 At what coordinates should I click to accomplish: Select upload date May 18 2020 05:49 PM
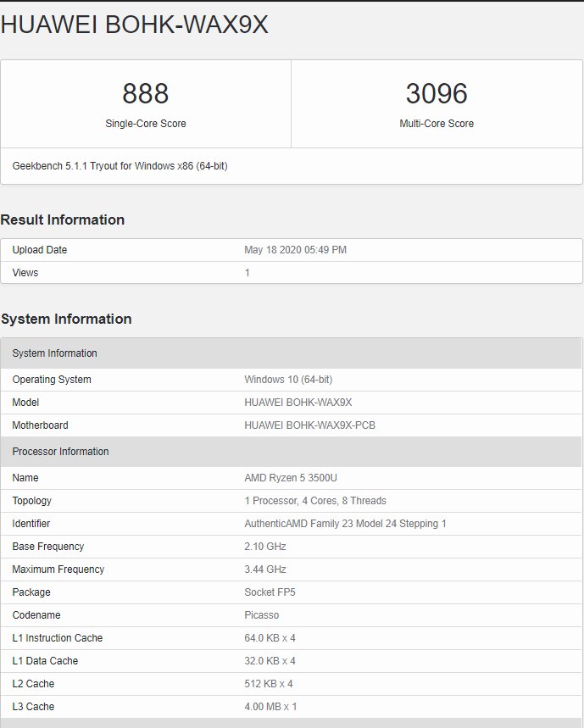coord(295,250)
